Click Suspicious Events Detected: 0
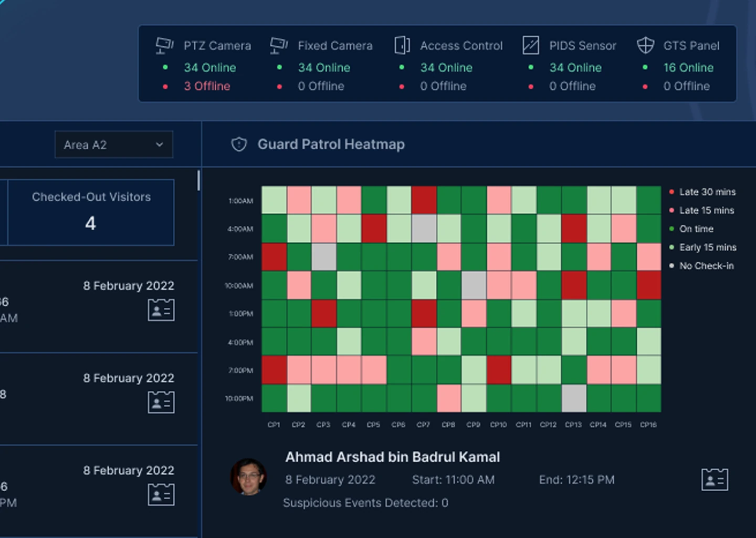The image size is (756, 538). [x=366, y=503]
